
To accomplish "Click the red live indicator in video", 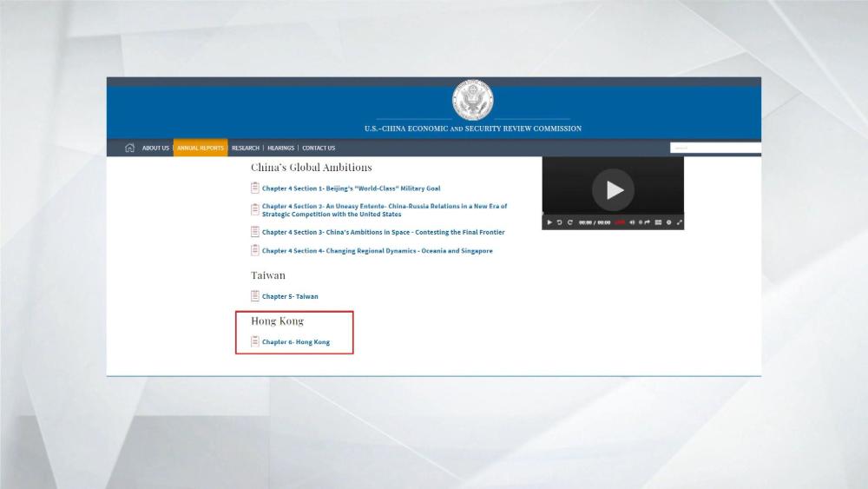I will pos(620,222).
